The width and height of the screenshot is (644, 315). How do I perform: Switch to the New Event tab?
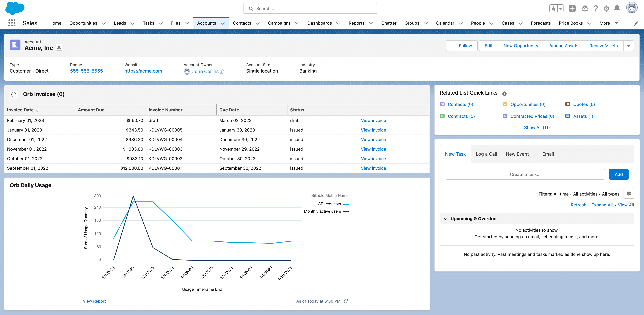pos(517,154)
